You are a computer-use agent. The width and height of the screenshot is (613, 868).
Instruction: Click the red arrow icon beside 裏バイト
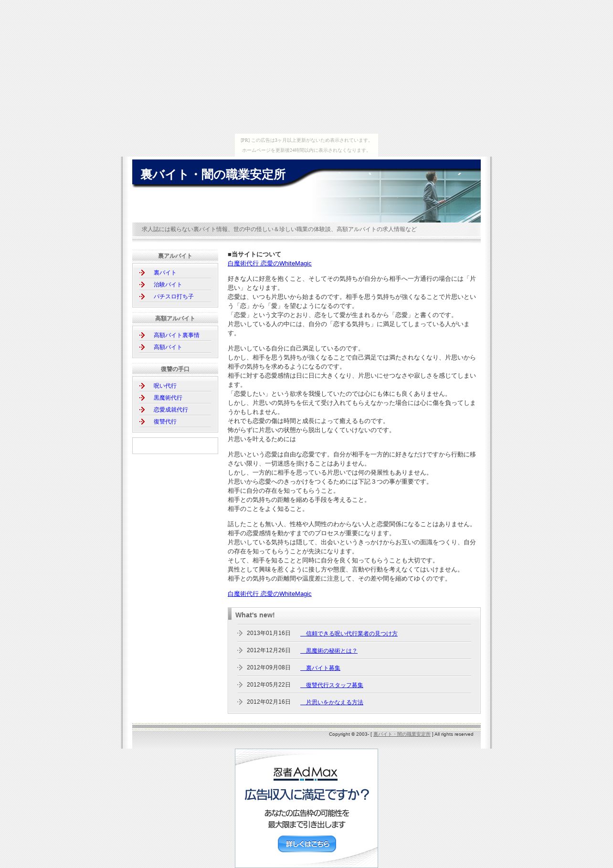142,273
